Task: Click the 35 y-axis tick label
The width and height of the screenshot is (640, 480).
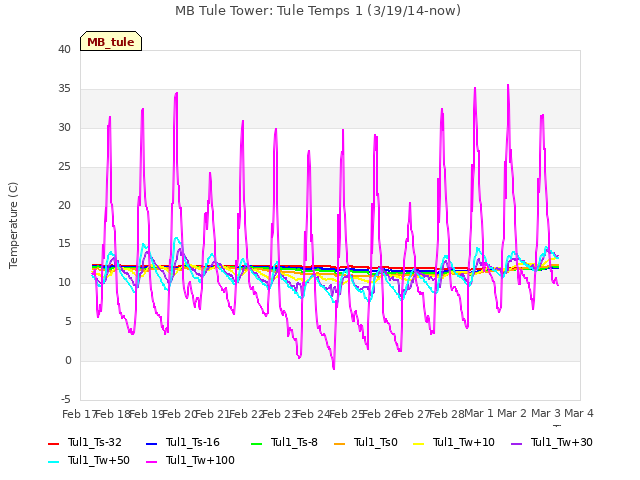Action: pyautogui.click(x=64, y=89)
